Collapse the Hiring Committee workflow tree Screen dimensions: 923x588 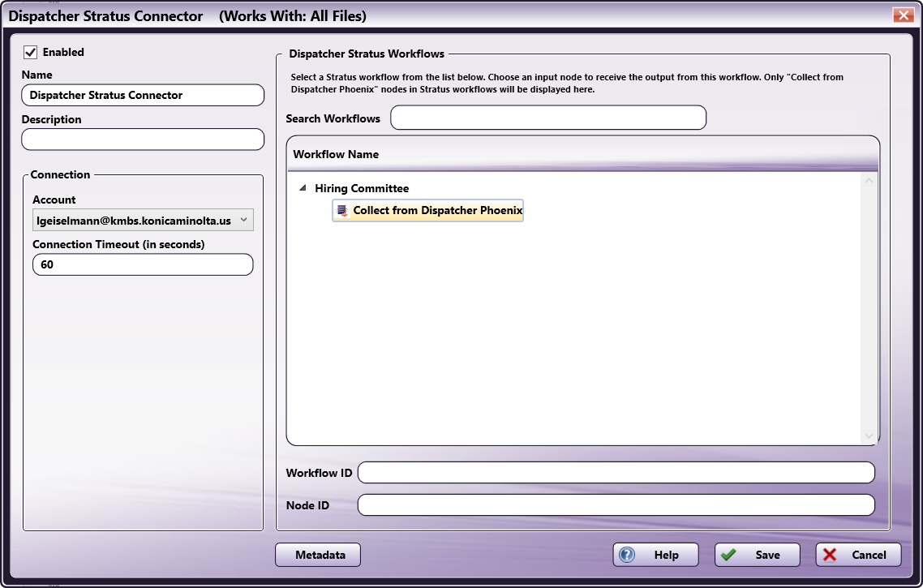click(303, 188)
